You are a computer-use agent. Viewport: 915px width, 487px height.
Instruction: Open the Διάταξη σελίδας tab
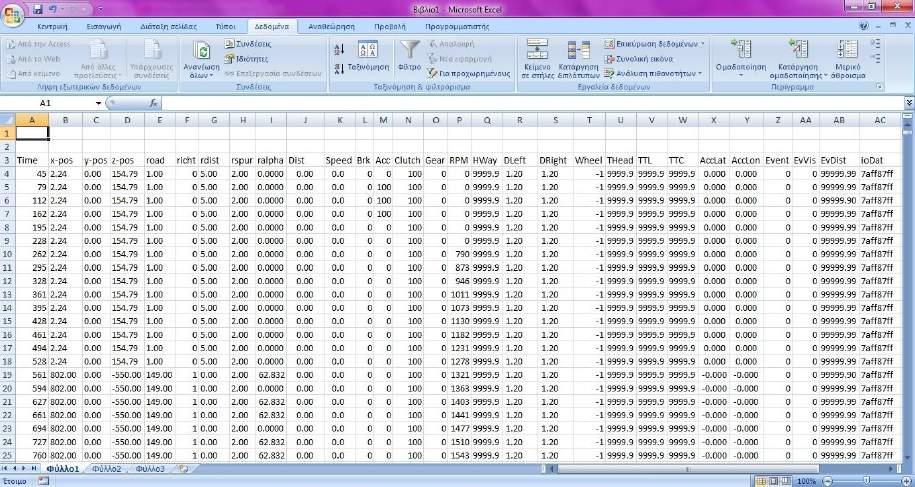click(x=168, y=27)
